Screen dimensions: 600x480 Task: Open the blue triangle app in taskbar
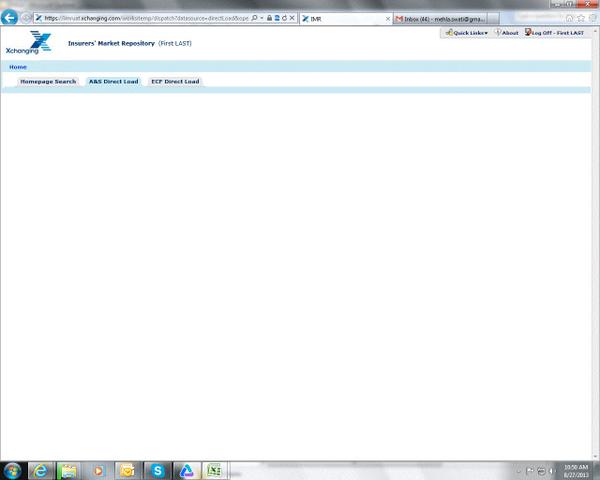point(186,471)
